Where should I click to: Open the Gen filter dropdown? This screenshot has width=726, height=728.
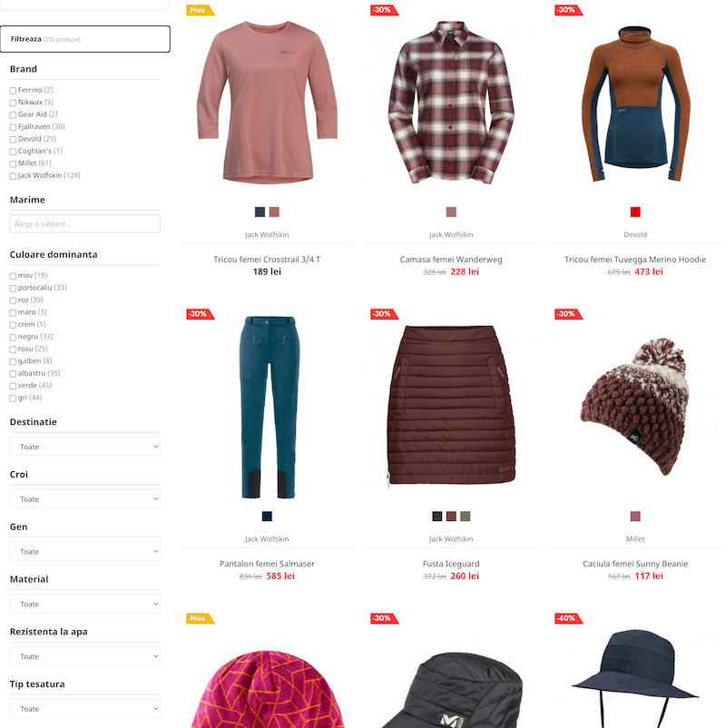[x=85, y=552]
